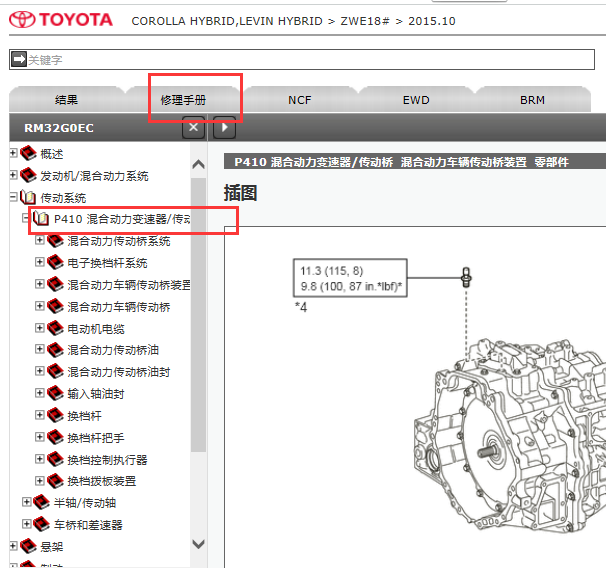606x568 pixels.
Task: Click the book icon for 车桥和差速器
Action: click(x=41, y=524)
